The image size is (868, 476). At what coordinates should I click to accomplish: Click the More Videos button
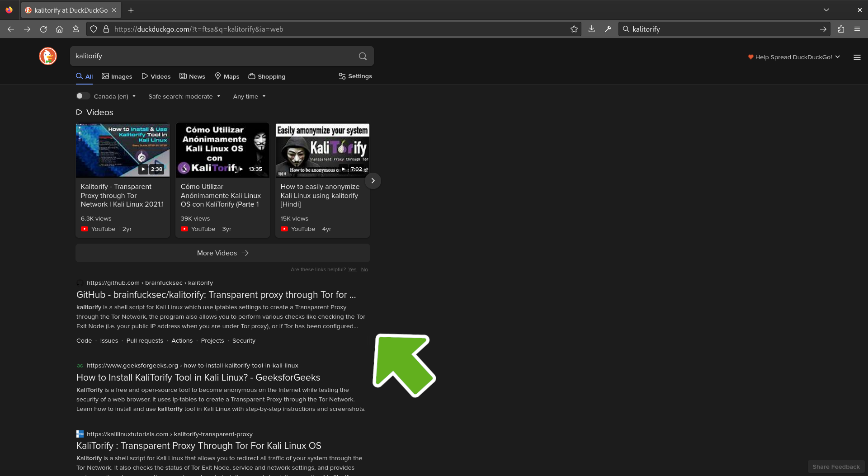point(222,253)
